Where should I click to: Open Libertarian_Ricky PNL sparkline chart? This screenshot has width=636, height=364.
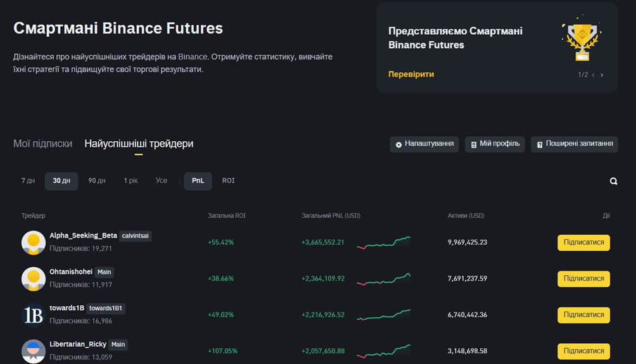383,351
